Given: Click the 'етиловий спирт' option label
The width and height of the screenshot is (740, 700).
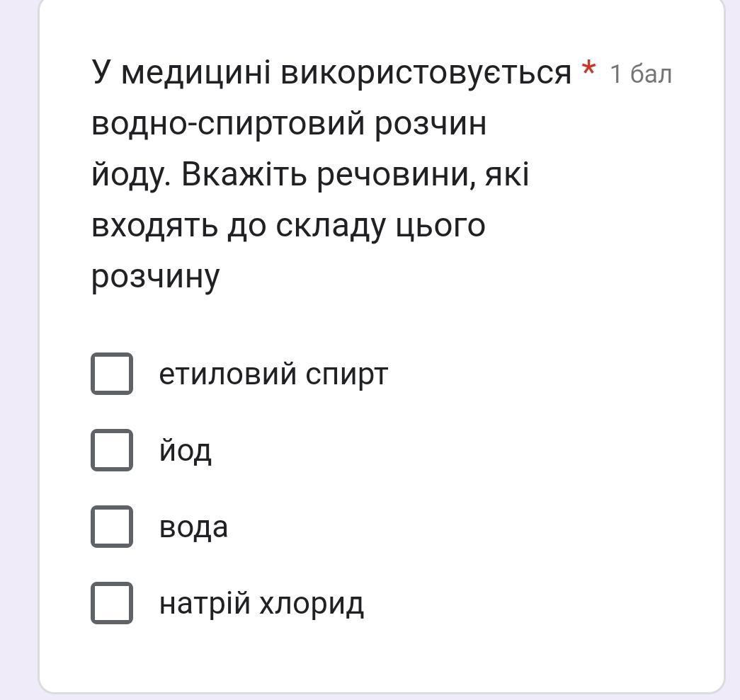Looking at the screenshot, I should tap(273, 374).
